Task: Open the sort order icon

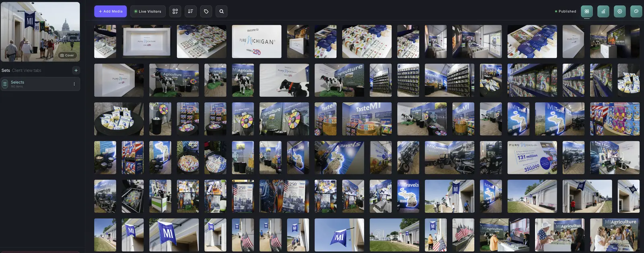Action: click(190, 11)
